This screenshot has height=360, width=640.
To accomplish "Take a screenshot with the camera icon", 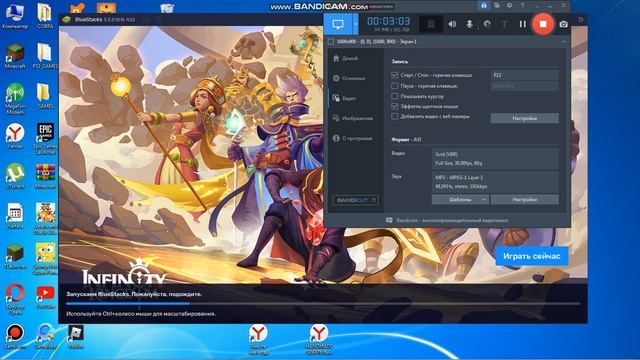I will (x=564, y=24).
